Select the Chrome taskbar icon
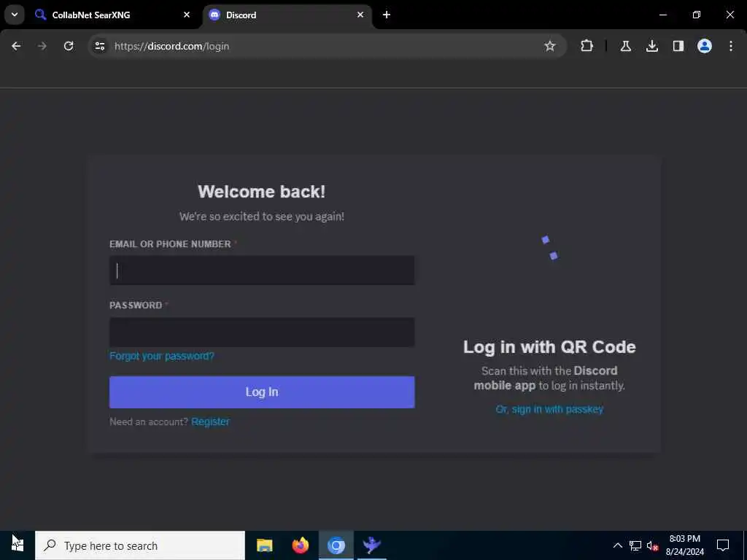Screen dimensions: 747x560 click(336, 545)
